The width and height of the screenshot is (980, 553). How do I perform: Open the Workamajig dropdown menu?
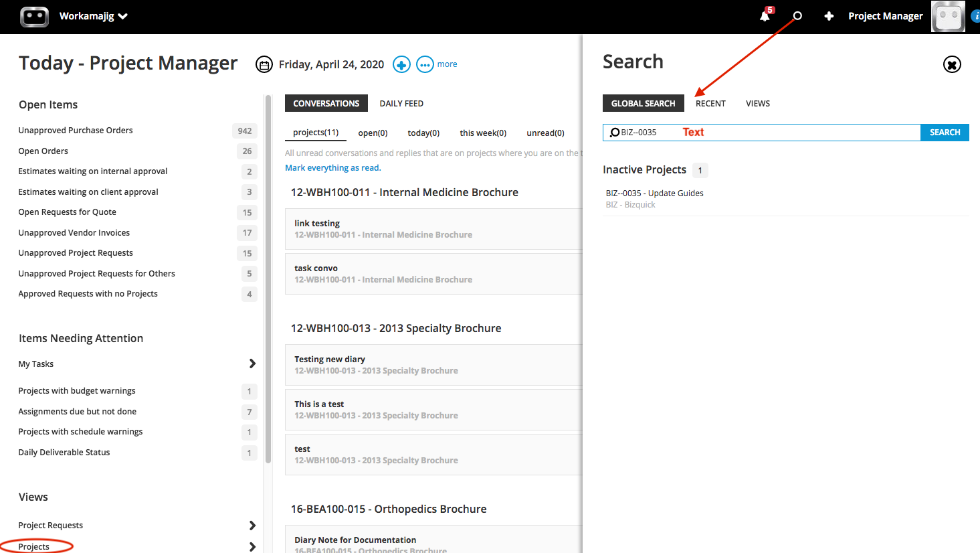pyautogui.click(x=93, y=16)
